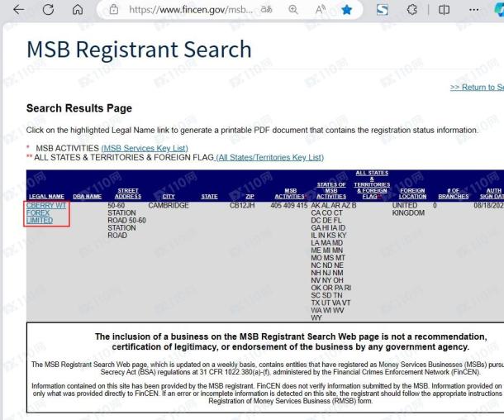Sort by MSB ACTIVITIES column header

point(290,193)
